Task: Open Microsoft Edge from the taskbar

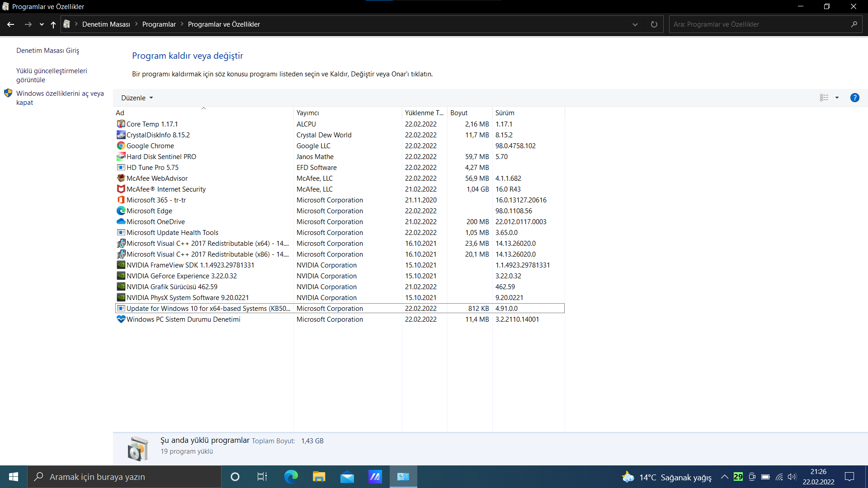Action: [x=291, y=477]
